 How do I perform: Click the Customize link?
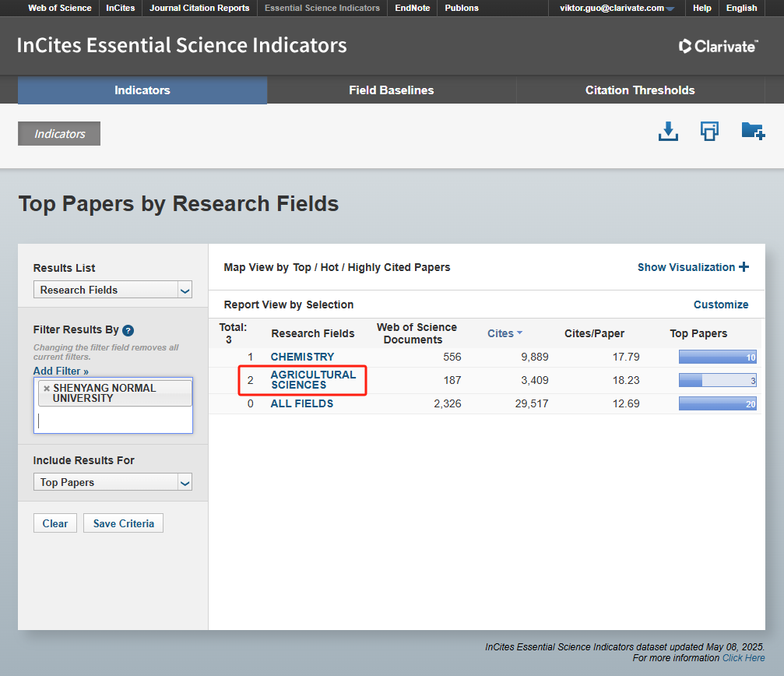point(720,305)
